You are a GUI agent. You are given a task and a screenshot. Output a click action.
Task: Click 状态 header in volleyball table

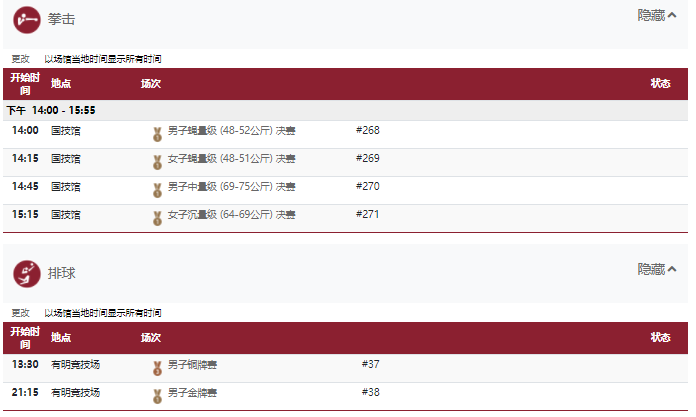point(660,338)
